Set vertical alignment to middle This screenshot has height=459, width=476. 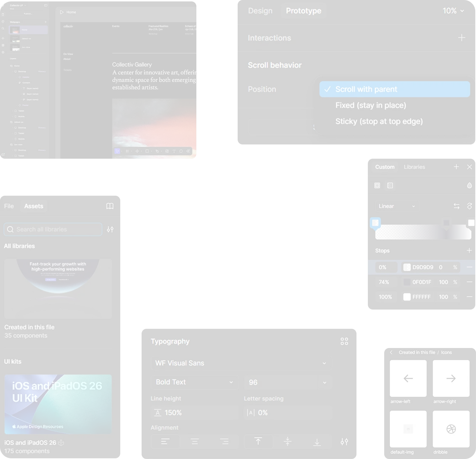click(287, 442)
